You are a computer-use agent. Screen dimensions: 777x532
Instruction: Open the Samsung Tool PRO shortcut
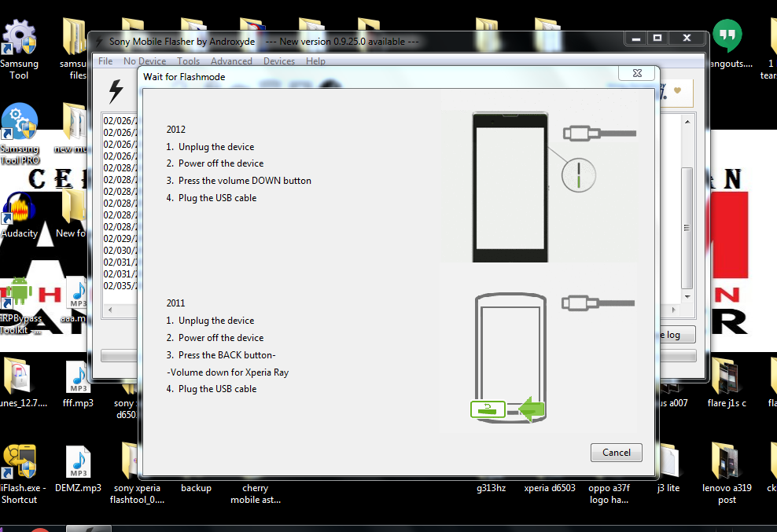(x=19, y=134)
